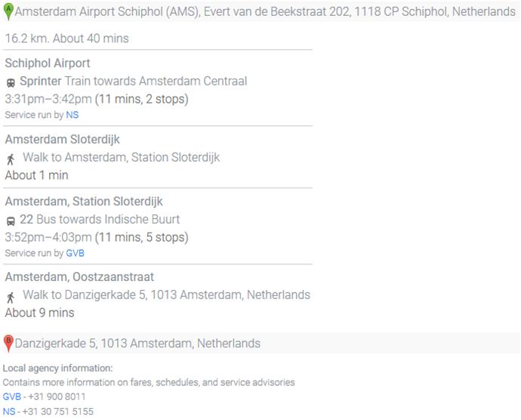The image size is (521, 420).
Task: Click the green origin marker A
Action: 8,11
